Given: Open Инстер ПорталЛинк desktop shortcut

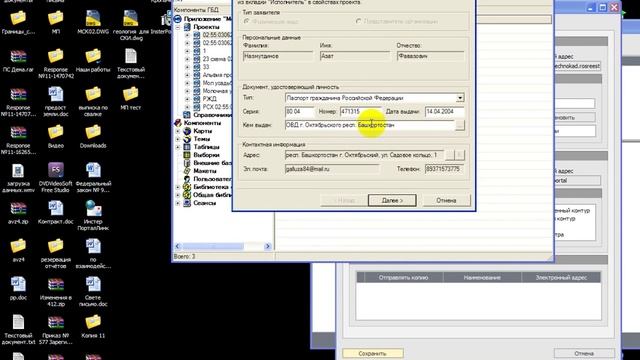Looking at the screenshot, I should point(93,216).
